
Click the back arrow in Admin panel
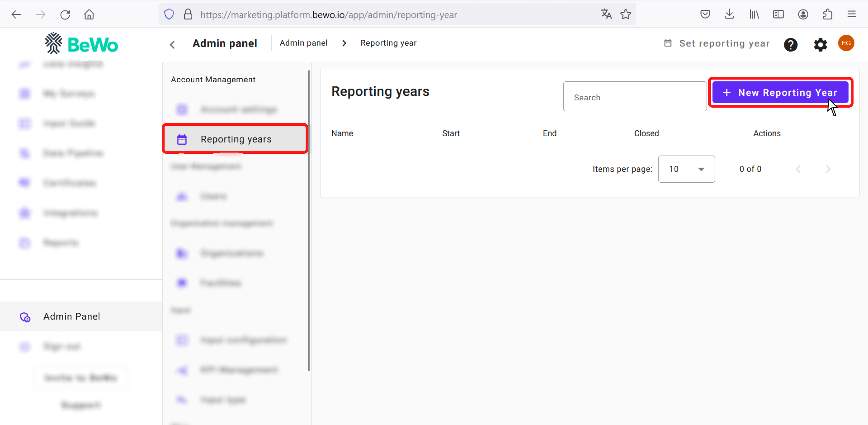(x=172, y=43)
